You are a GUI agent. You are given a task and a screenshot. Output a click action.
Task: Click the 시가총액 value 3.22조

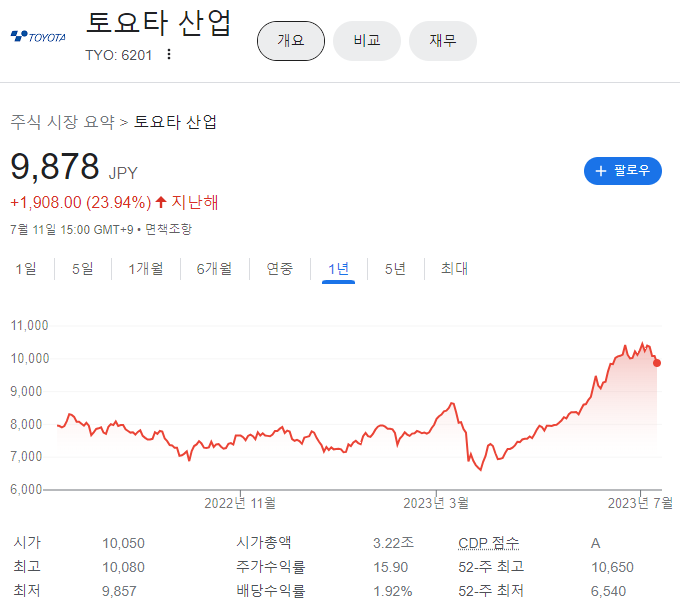393,543
